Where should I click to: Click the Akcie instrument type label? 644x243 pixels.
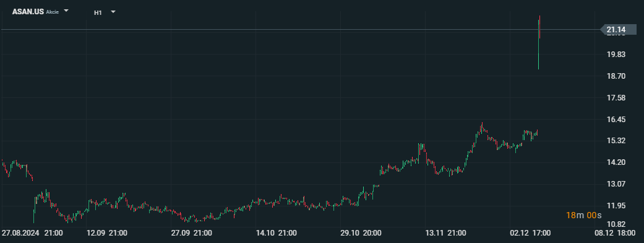pos(53,12)
